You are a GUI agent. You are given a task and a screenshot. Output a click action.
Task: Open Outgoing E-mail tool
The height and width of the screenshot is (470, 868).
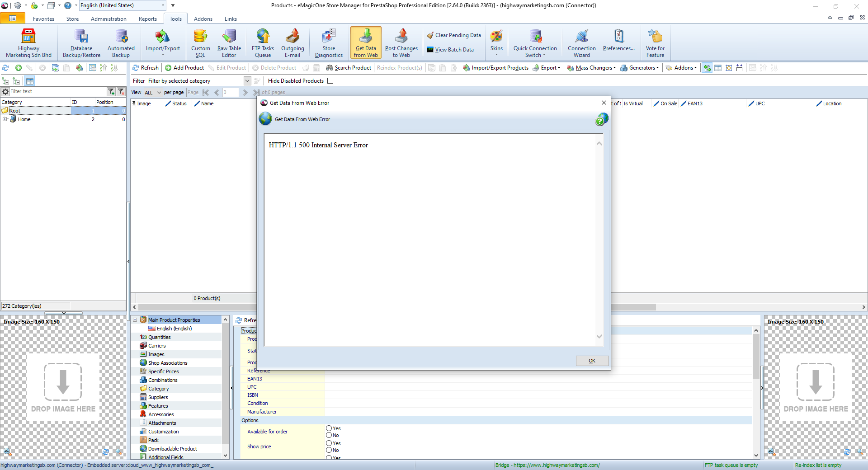click(292, 43)
